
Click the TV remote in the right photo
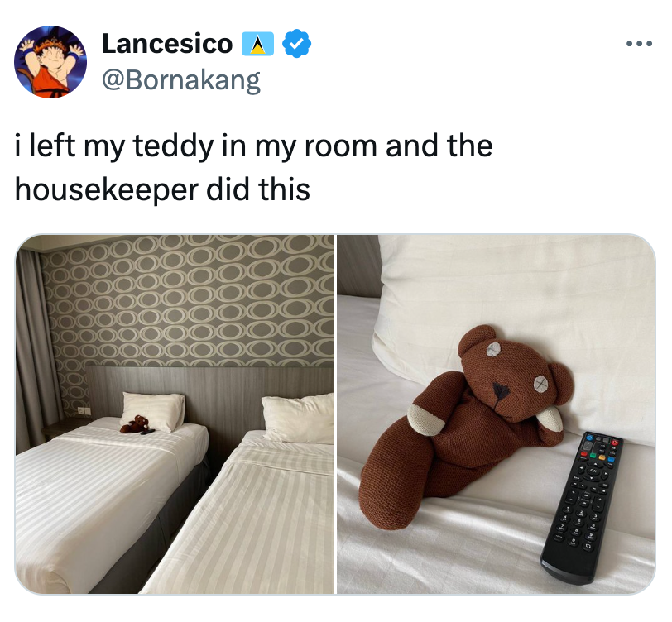581,507
